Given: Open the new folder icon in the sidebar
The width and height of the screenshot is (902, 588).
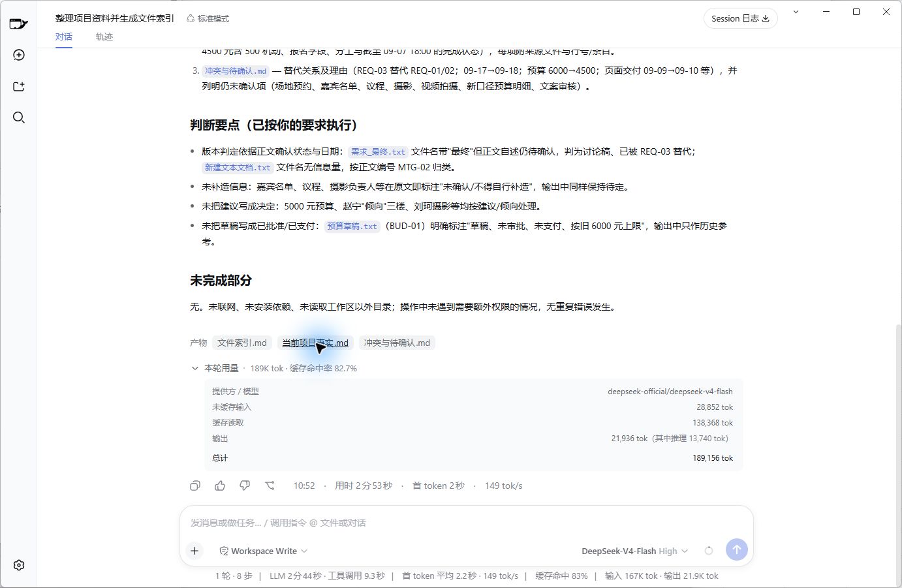Looking at the screenshot, I should tap(19, 86).
